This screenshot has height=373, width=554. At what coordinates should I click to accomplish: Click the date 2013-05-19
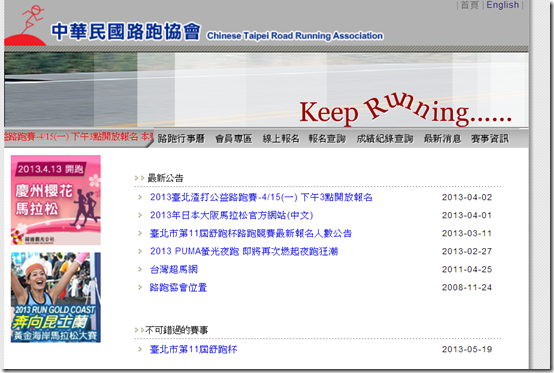467,349
